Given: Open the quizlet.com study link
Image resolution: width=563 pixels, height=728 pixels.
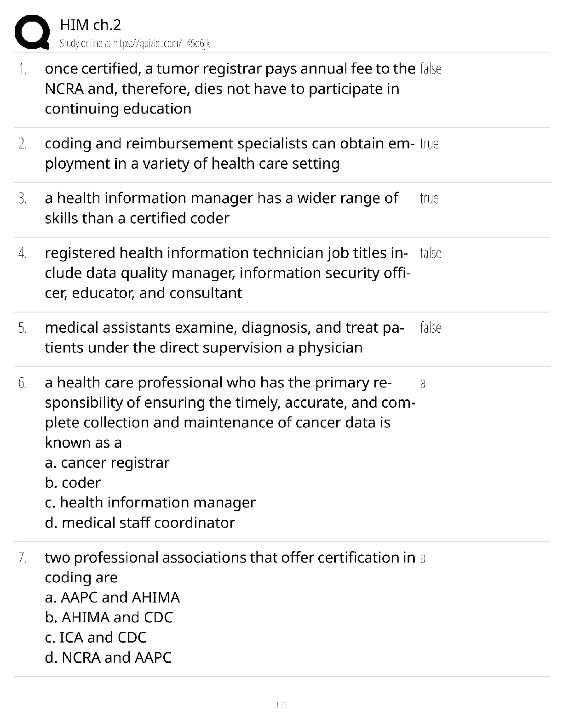Looking at the screenshot, I should point(135,44).
